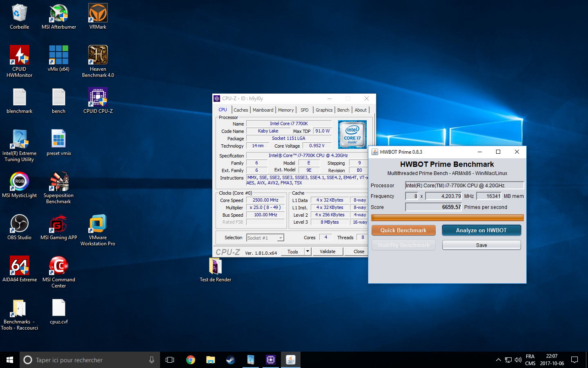Click the Core Speed 2500.00 MHz value
Viewport: 588px width, 368px height.
(x=265, y=200)
